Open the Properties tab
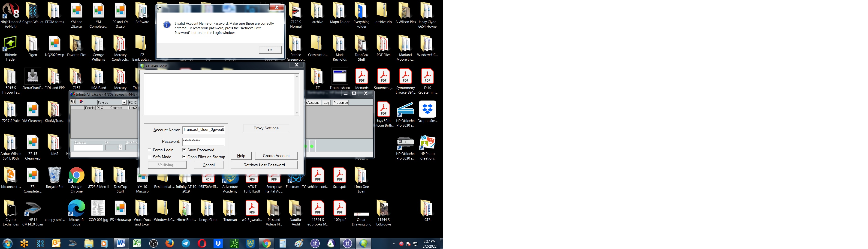 click(340, 103)
